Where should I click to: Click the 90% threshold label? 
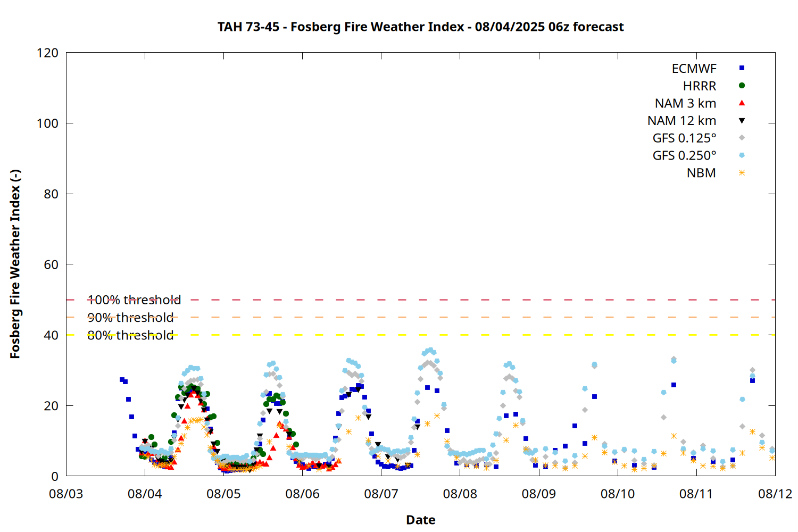130,318
